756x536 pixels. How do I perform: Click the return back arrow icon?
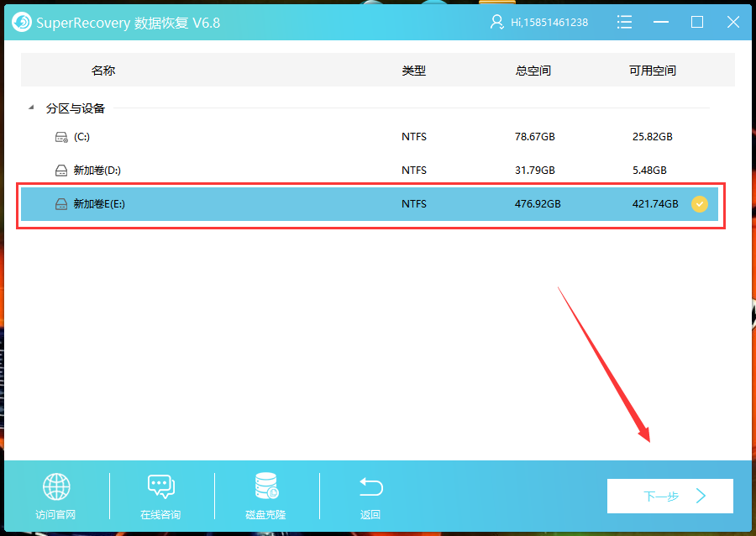coord(370,486)
